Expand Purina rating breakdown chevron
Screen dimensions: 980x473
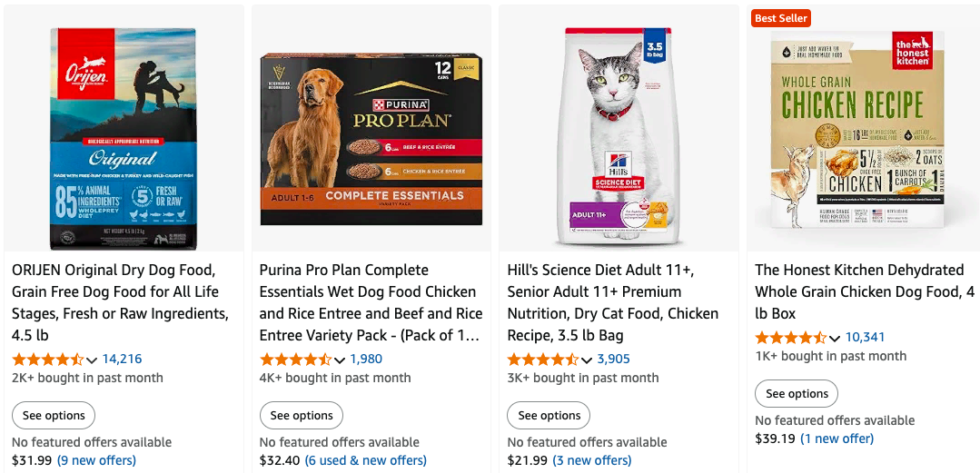pyautogui.click(x=339, y=360)
